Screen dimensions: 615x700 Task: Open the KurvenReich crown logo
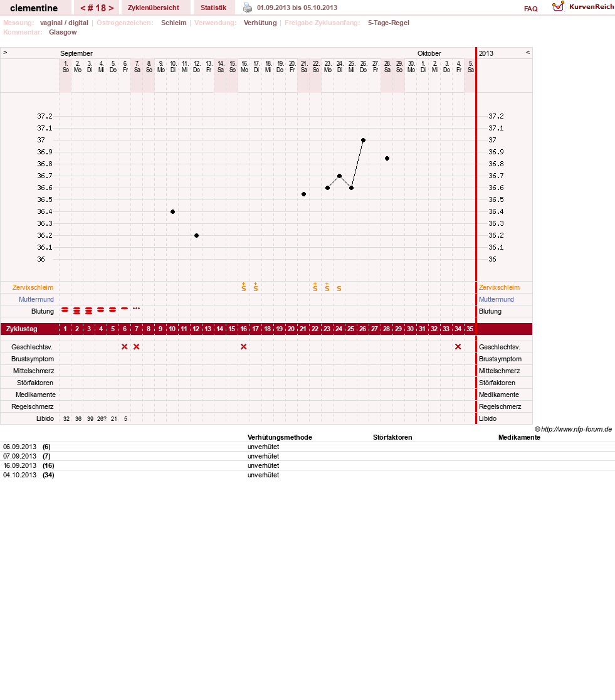558,6
